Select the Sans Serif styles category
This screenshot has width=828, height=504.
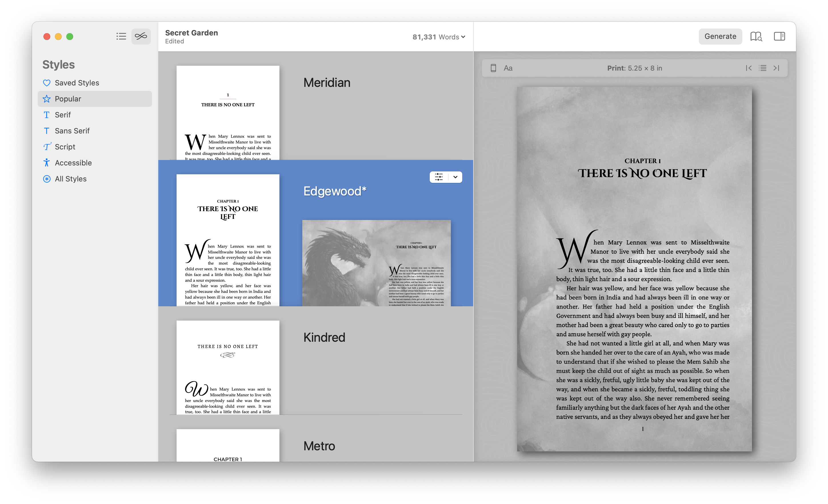[72, 131]
